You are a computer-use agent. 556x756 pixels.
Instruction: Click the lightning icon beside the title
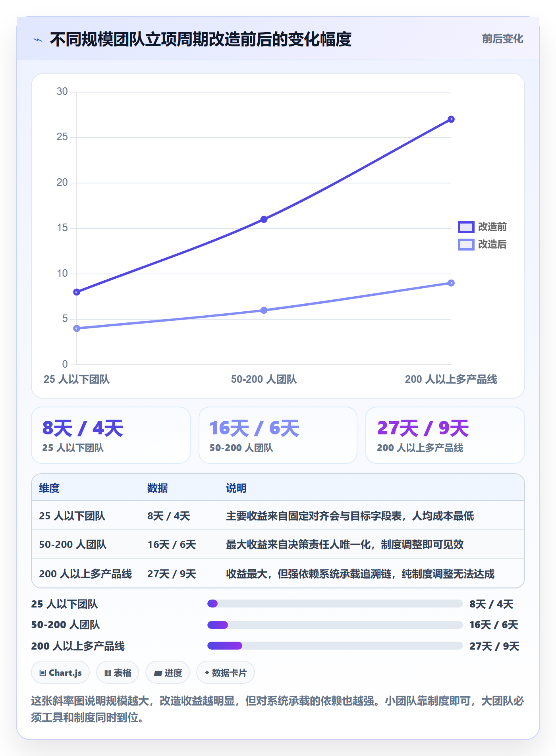[38, 40]
